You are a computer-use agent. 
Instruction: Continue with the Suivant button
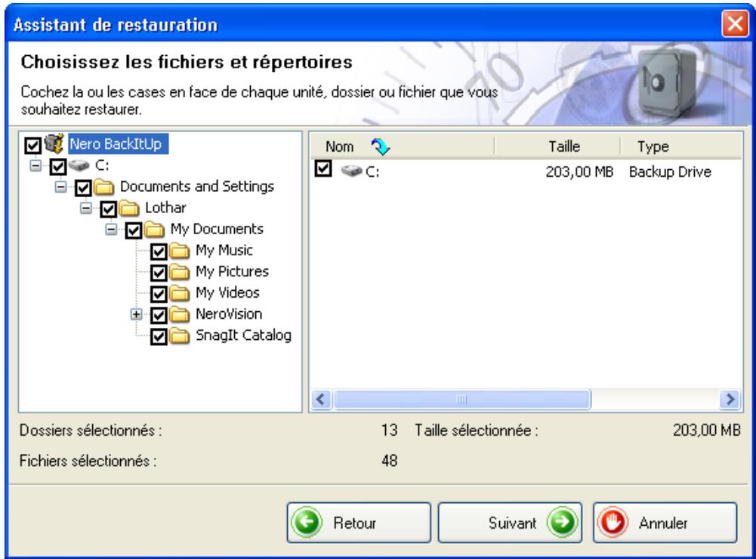(x=510, y=523)
